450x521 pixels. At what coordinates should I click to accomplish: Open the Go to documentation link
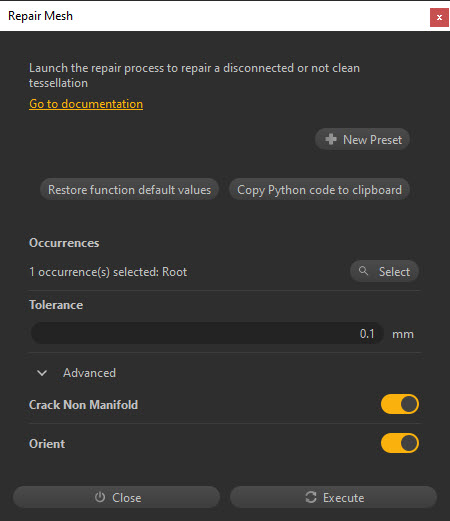(86, 104)
